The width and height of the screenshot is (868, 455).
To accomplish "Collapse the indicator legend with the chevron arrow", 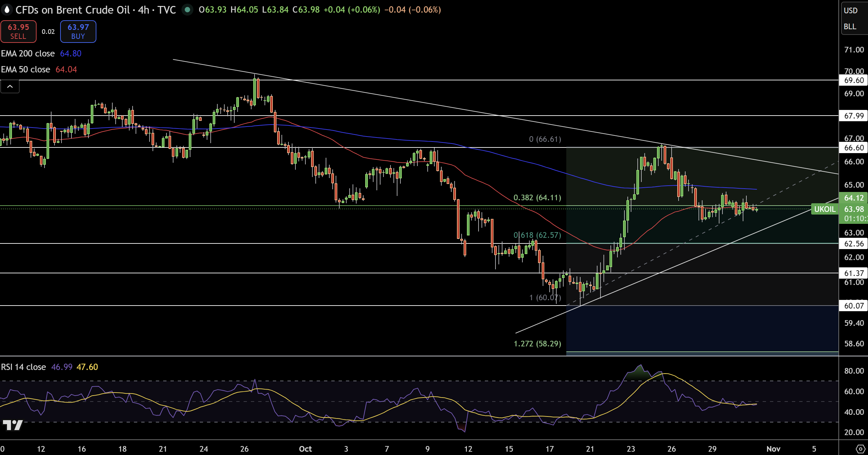I will (10, 86).
